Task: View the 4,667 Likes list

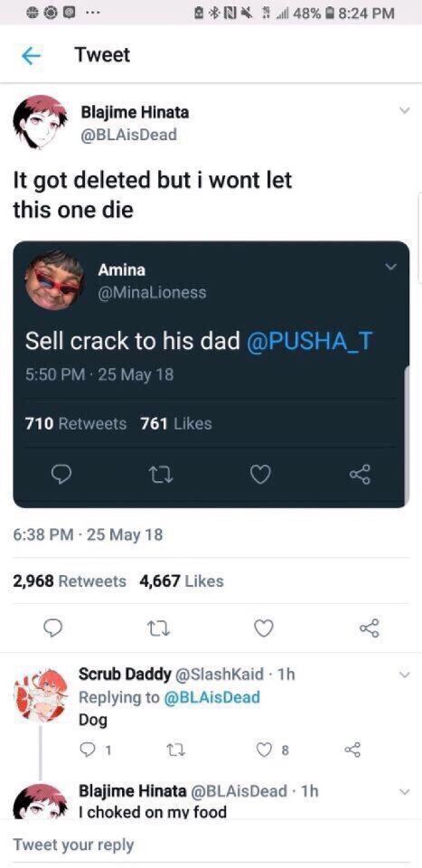Action: click(x=182, y=581)
